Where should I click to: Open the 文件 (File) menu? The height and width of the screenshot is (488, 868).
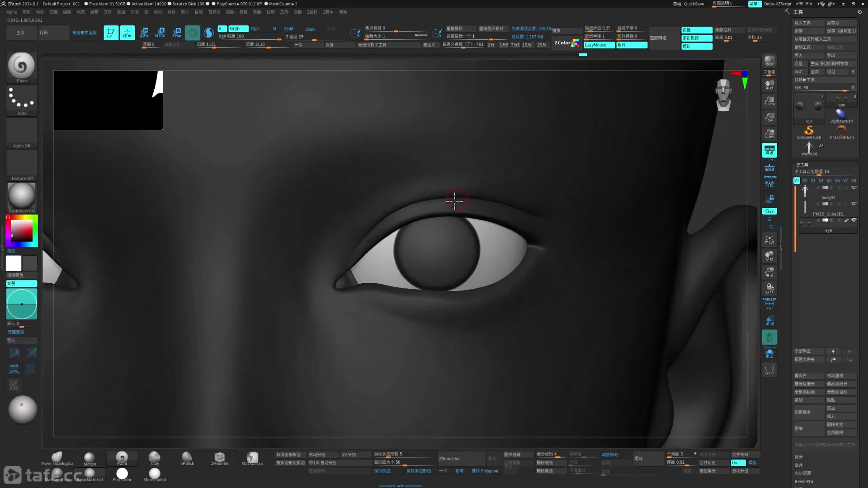(107, 12)
